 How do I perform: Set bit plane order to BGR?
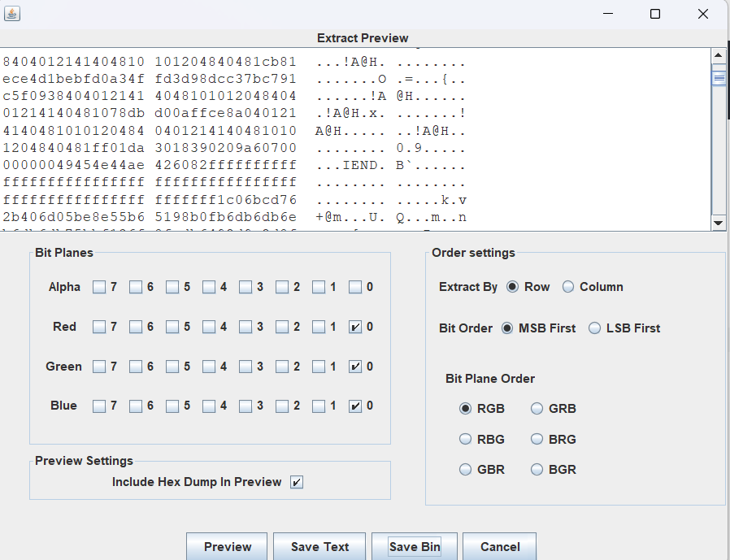[537, 469]
